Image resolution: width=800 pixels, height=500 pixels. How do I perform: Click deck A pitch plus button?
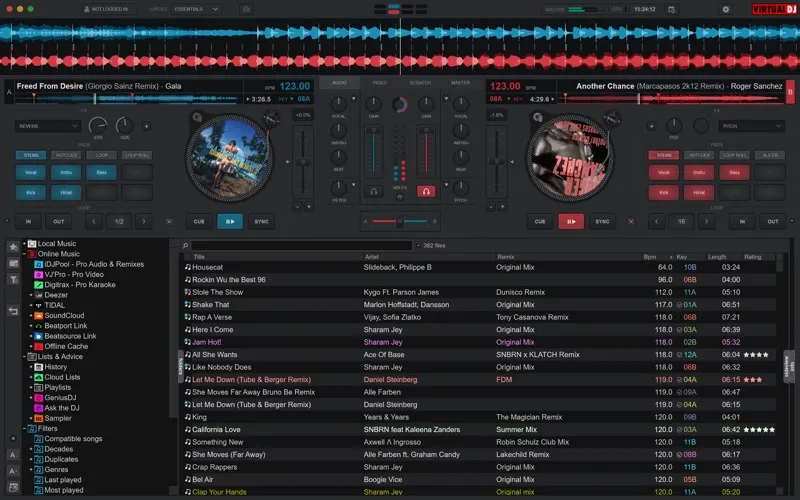(x=309, y=207)
